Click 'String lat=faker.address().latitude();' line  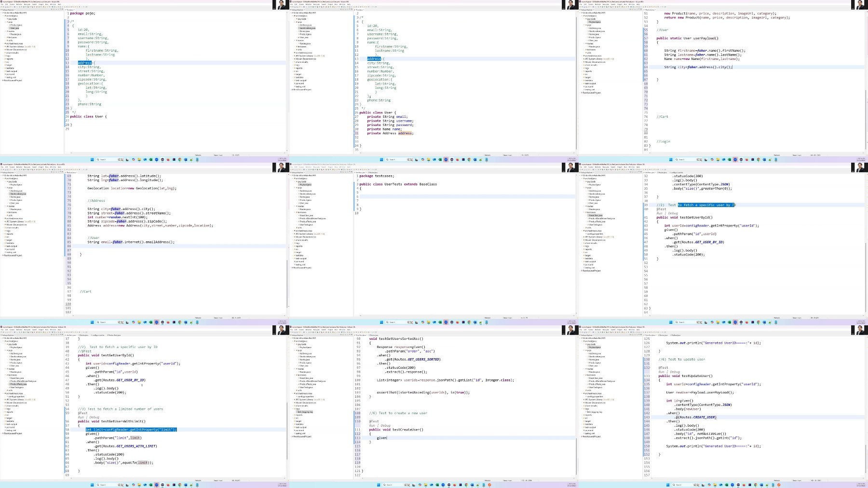[124, 176]
